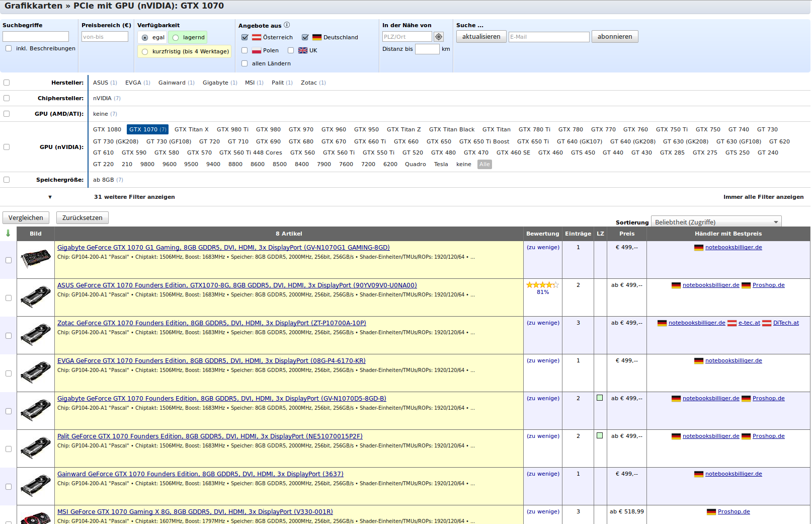Open DiTech.at dealer link
This screenshot has width=812, height=524.
tap(786, 323)
